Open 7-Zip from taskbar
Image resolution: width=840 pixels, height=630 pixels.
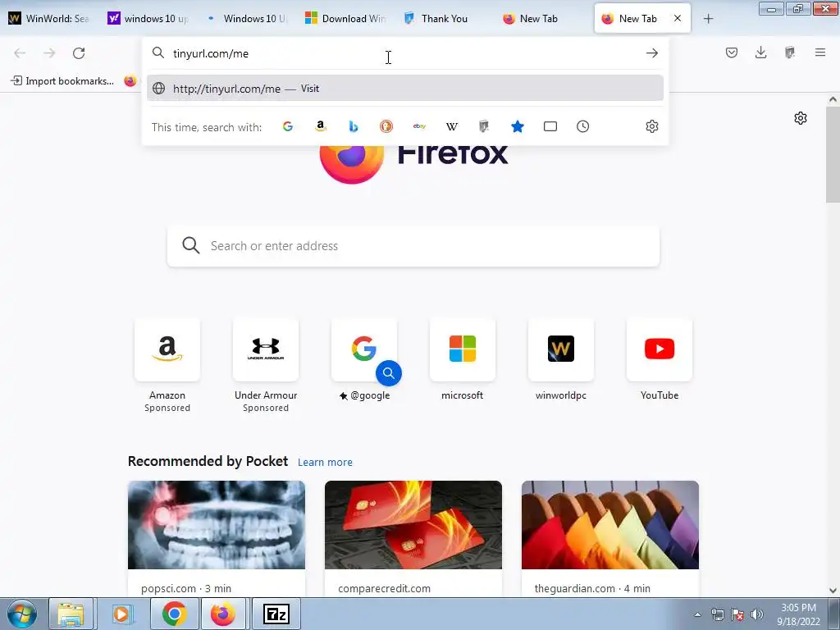(x=276, y=614)
